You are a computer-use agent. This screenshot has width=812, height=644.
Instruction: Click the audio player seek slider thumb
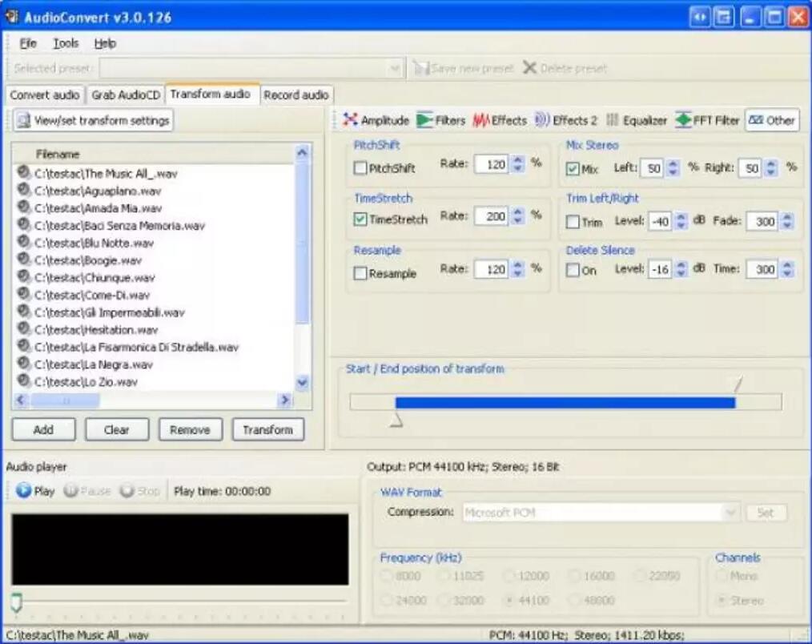coord(17,602)
